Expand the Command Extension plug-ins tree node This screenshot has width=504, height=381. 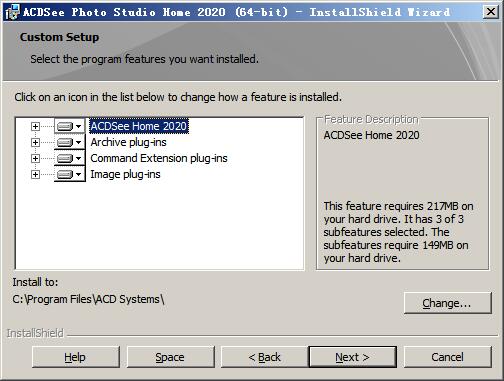pos(35,158)
